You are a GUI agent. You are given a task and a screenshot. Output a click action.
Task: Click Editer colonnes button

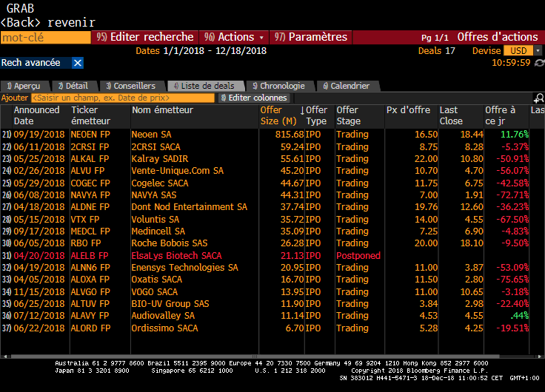pyautogui.click(x=254, y=98)
